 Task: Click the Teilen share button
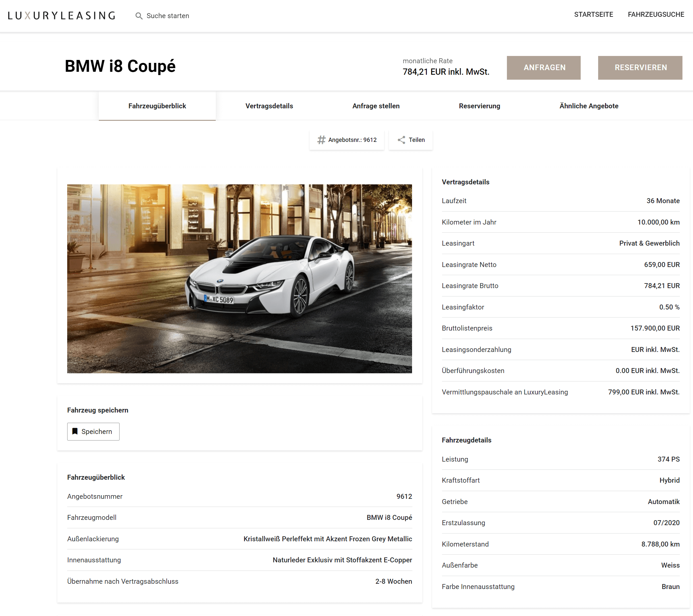pyautogui.click(x=411, y=140)
